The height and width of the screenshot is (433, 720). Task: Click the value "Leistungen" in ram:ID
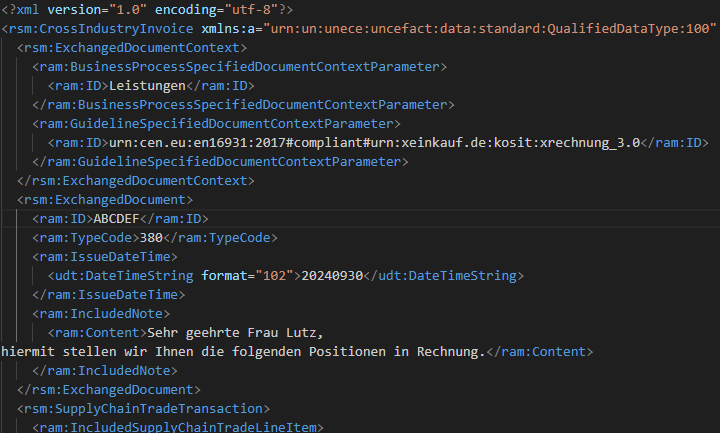click(x=147, y=86)
